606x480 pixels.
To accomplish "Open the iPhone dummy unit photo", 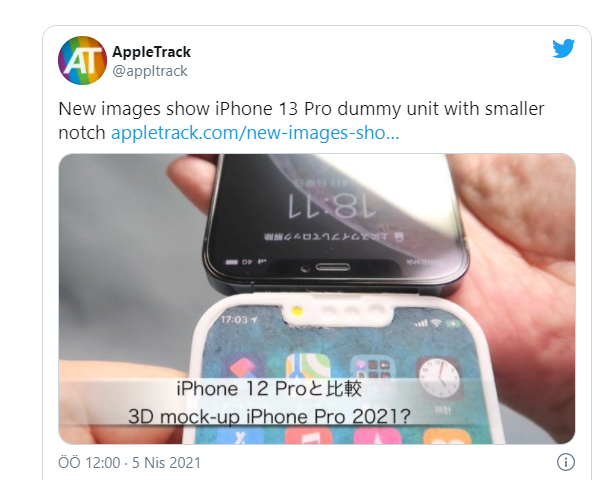I will [x=317, y=299].
